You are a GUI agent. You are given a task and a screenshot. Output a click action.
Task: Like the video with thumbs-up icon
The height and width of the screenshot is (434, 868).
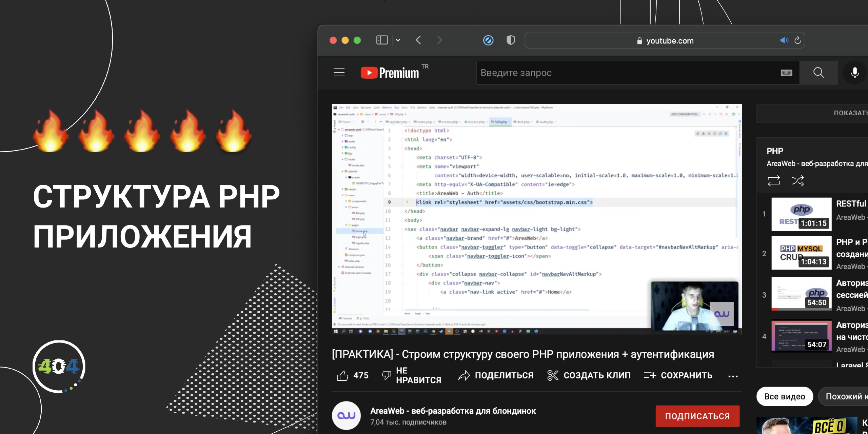(x=342, y=375)
